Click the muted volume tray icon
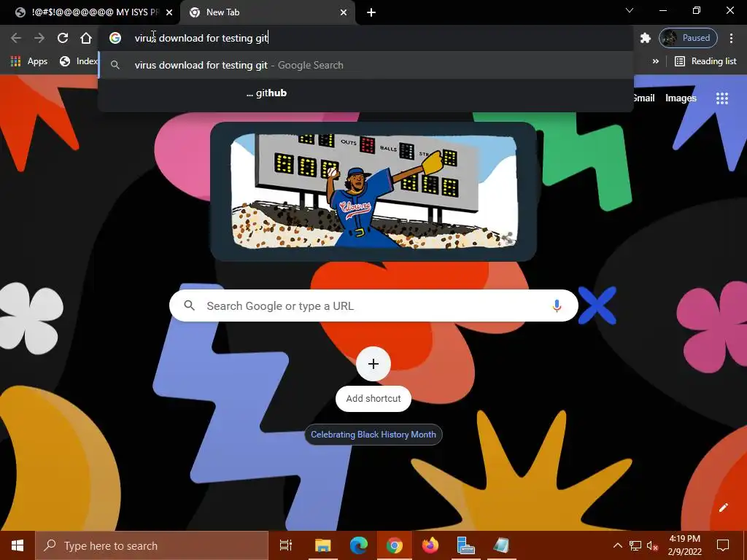Image resolution: width=747 pixels, height=560 pixels. tap(652, 545)
